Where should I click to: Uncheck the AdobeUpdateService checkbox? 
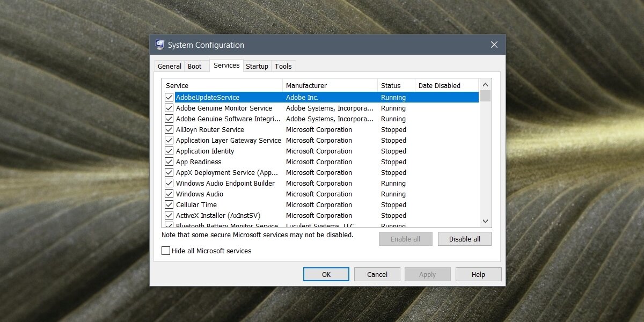point(169,98)
